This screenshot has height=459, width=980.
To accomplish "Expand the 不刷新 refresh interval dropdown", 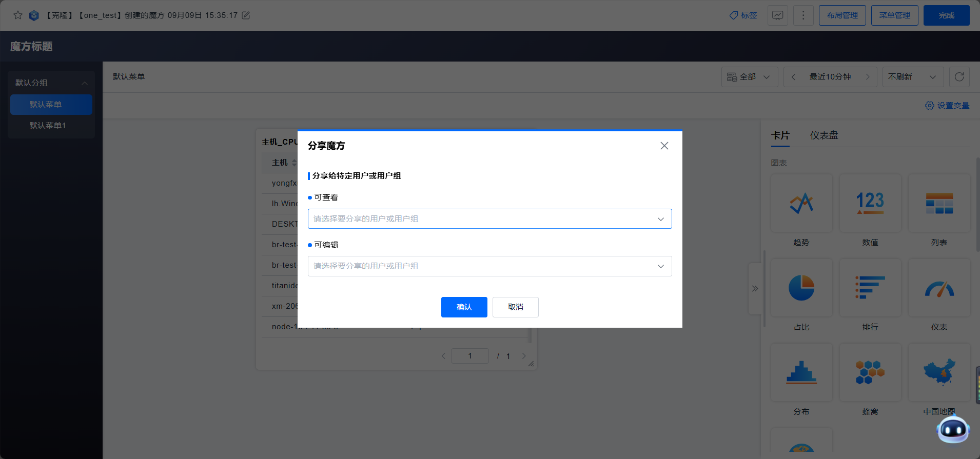I will [x=912, y=77].
